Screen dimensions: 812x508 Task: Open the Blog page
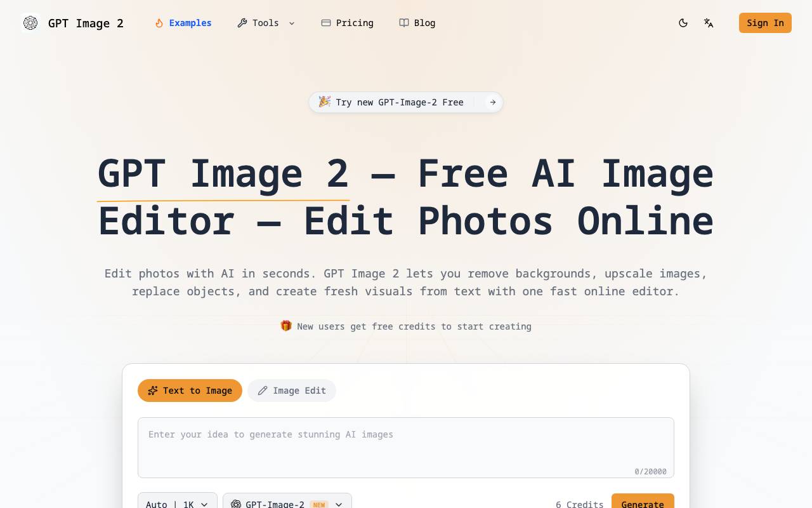tap(417, 23)
